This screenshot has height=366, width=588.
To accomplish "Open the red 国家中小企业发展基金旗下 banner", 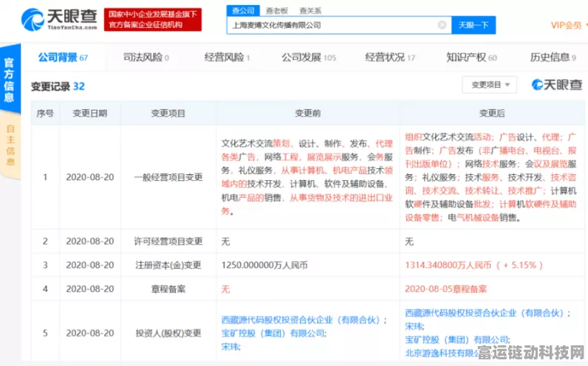I will click(x=153, y=19).
